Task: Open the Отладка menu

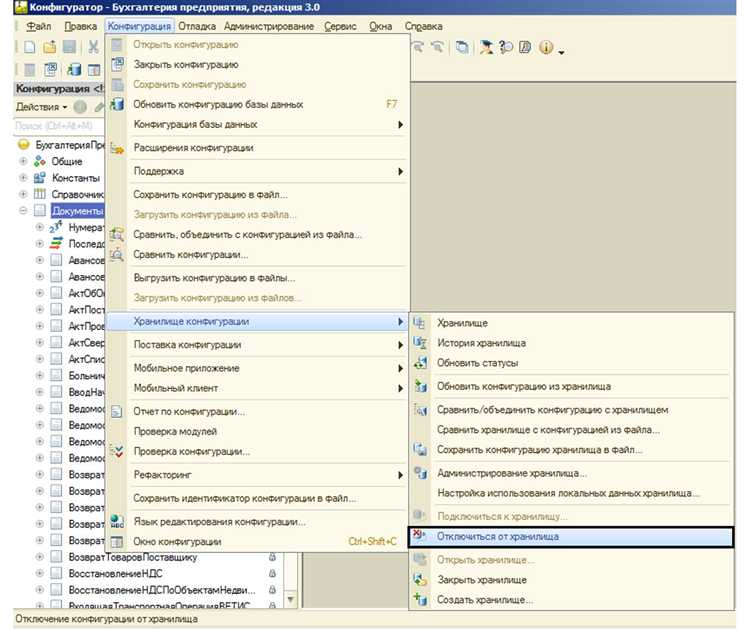Action: (x=197, y=25)
